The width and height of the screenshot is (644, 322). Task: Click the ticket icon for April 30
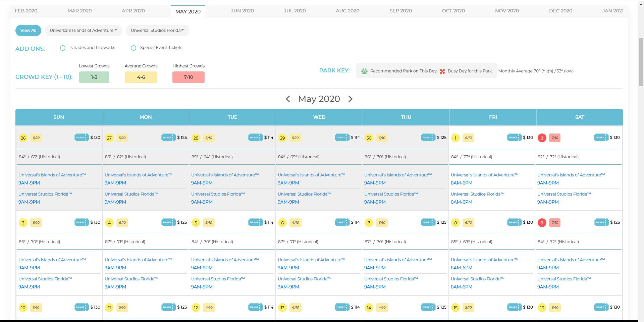(x=428, y=138)
